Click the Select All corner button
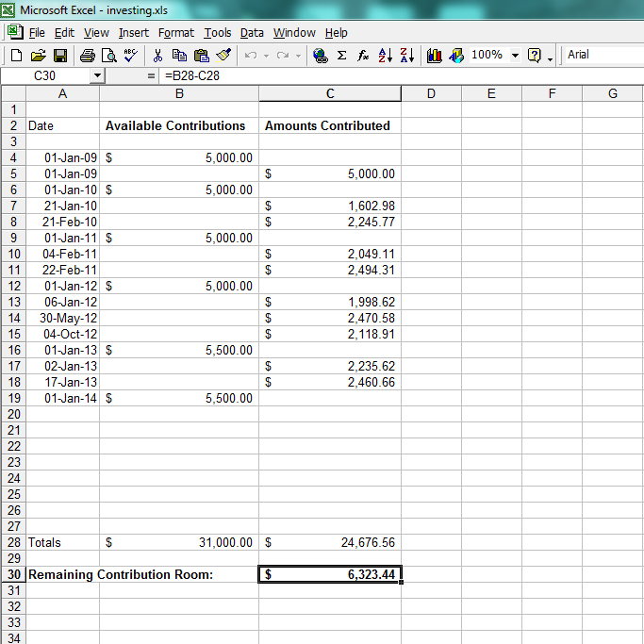The height and width of the screenshot is (644, 644). (13, 93)
